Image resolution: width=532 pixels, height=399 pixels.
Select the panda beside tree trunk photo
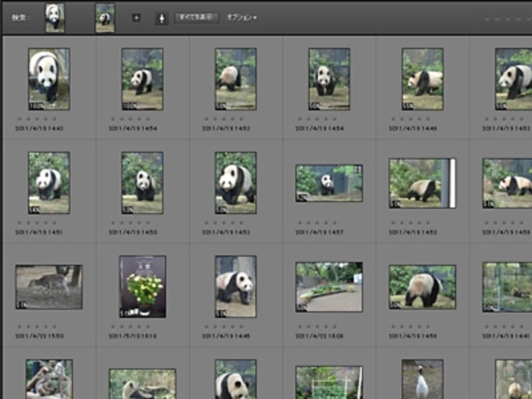(235, 287)
